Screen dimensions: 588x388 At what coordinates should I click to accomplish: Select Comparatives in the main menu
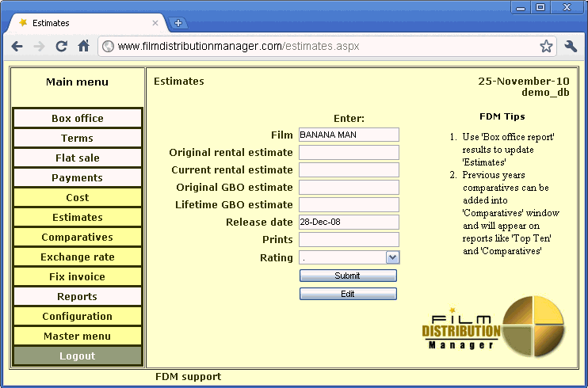click(78, 238)
